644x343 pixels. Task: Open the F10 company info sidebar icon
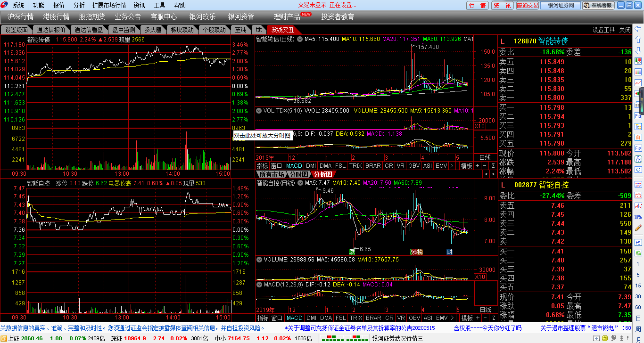pos(638,115)
